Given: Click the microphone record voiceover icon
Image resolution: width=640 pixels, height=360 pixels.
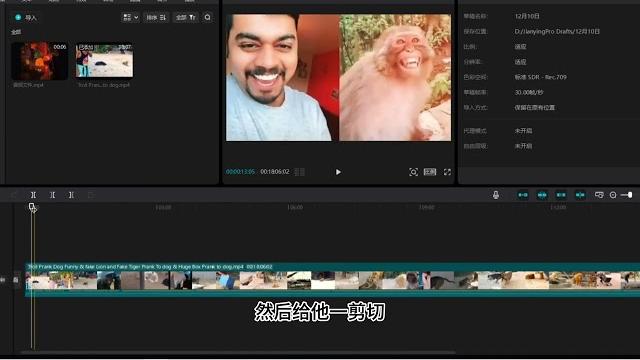Looking at the screenshot, I should [496, 195].
